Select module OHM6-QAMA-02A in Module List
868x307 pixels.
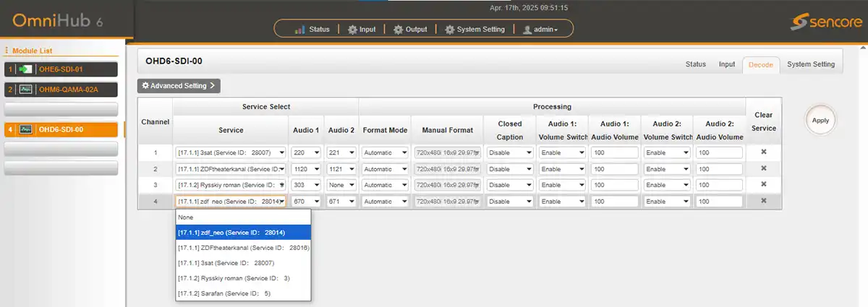click(61, 90)
